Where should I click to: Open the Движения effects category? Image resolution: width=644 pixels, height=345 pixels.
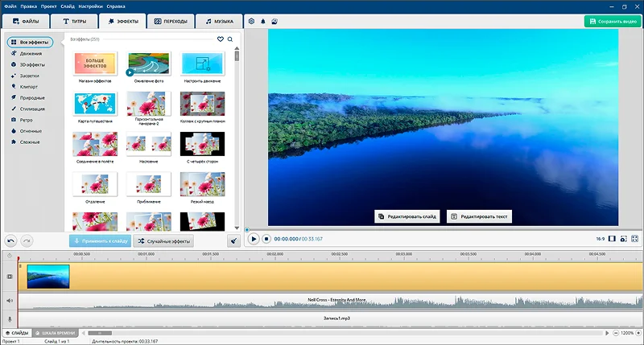point(27,53)
